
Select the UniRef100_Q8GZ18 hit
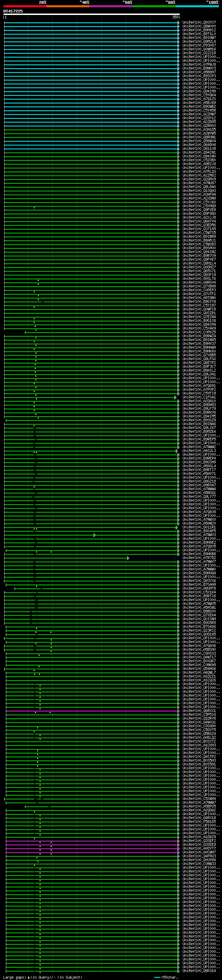click(x=199, y=481)
